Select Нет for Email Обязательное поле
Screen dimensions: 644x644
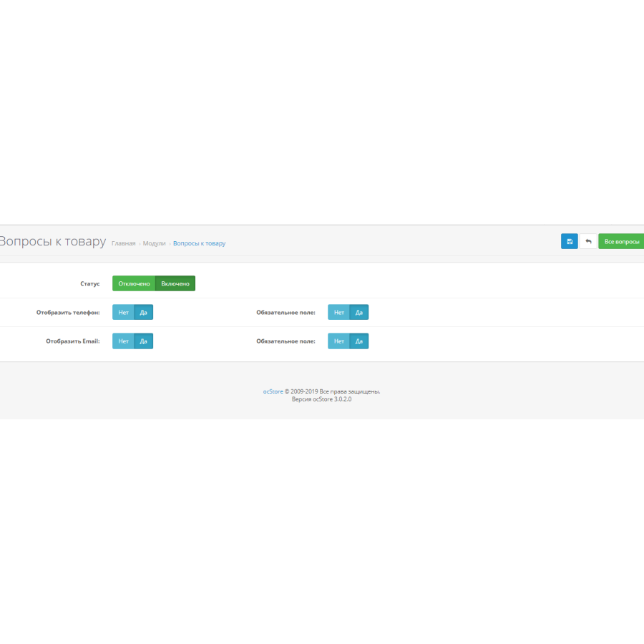tap(339, 341)
